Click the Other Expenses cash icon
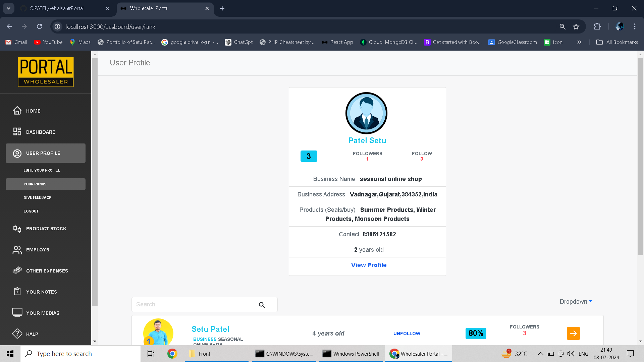 [17, 270]
